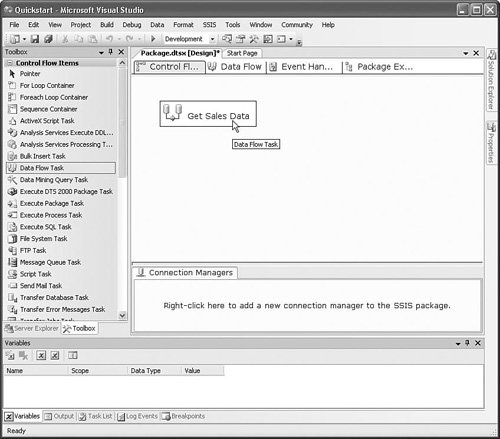The image size is (500, 439).
Task: Click Choose Variable Columns icon
Action: coord(73,356)
